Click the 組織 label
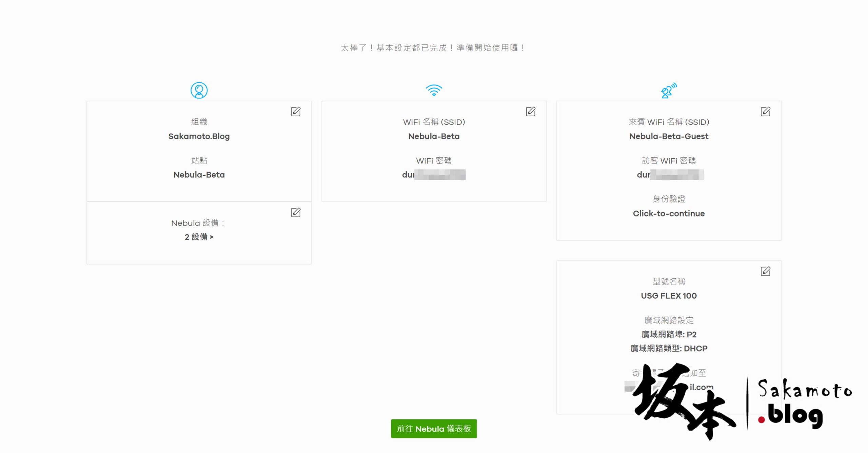This screenshot has height=453, width=868. (199, 122)
